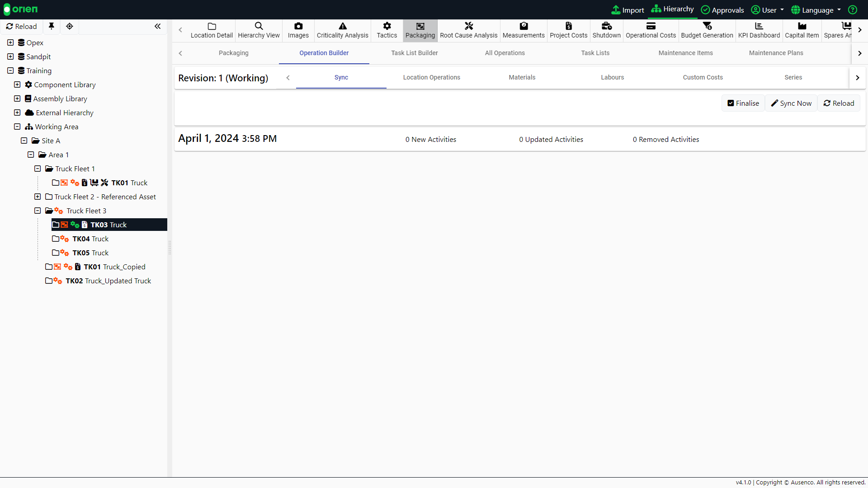
Task: Pin the hierarchy sidebar
Action: point(51,26)
